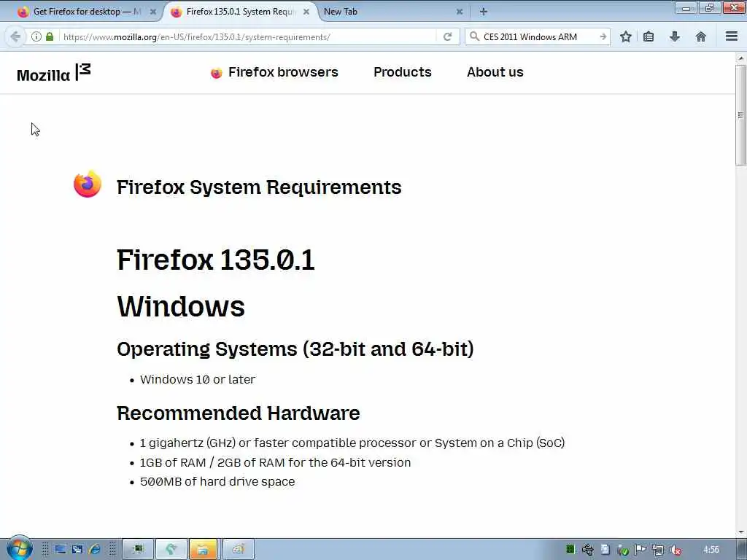
Task: Click the Safely Remove Hardware USB tray icon
Action: [x=587, y=550]
